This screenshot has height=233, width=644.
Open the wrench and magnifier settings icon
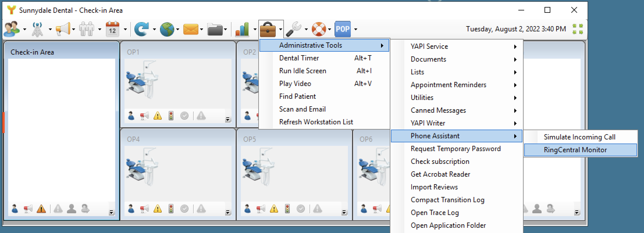[x=293, y=29]
